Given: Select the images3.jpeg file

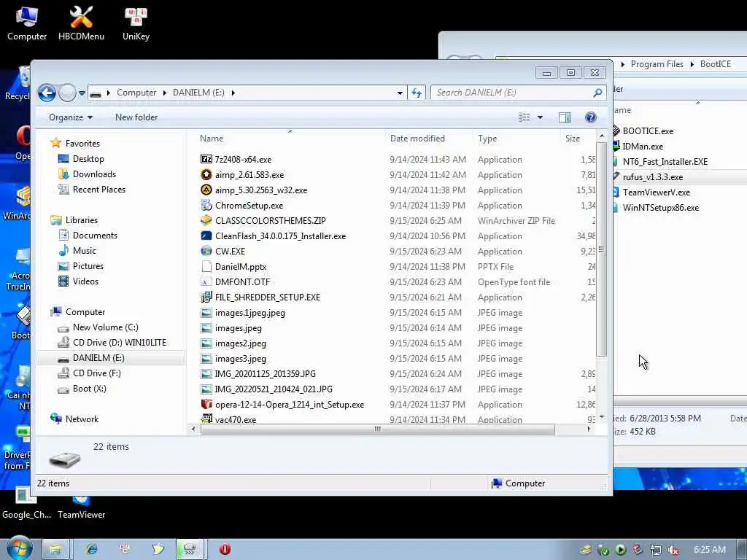Looking at the screenshot, I should click(241, 359).
